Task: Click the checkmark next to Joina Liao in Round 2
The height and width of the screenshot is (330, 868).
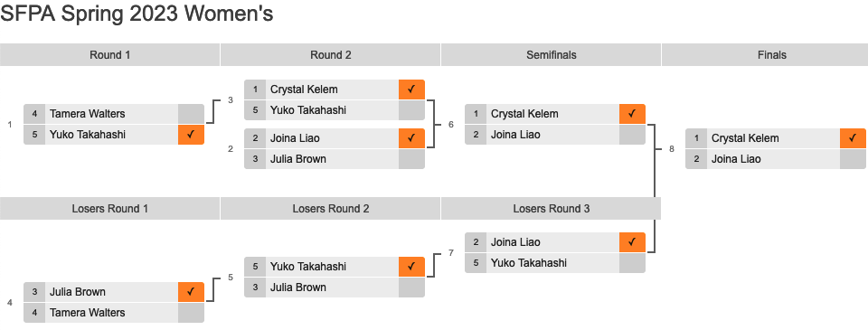Action: click(x=411, y=137)
